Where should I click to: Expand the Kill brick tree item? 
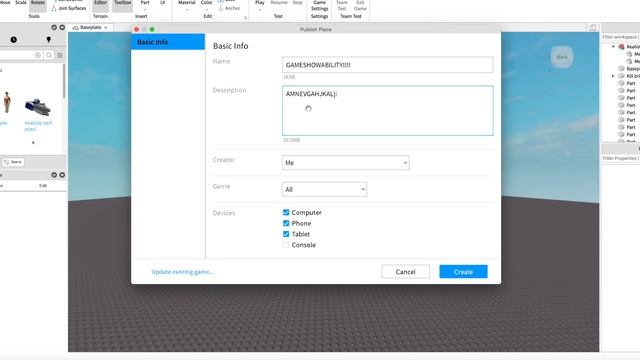[613, 76]
